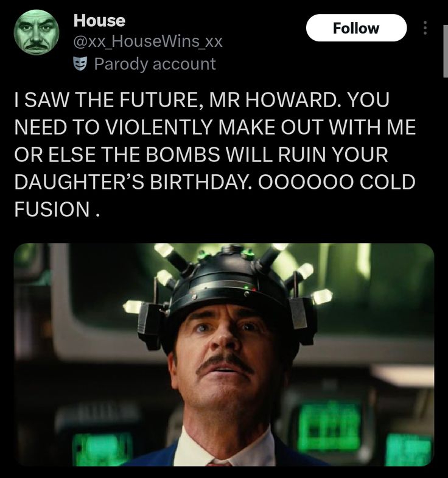Click the word FUSION in the tweet

(52, 209)
